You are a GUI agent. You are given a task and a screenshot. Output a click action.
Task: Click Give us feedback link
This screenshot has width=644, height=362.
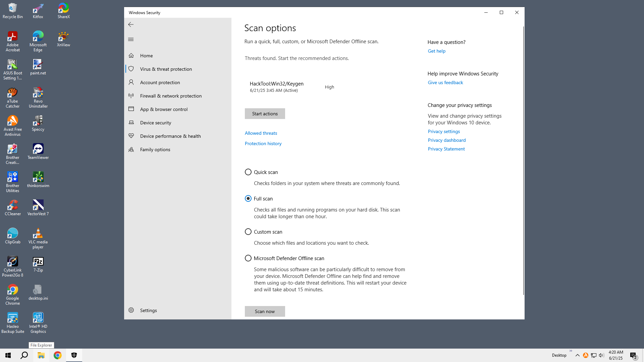coord(445,82)
